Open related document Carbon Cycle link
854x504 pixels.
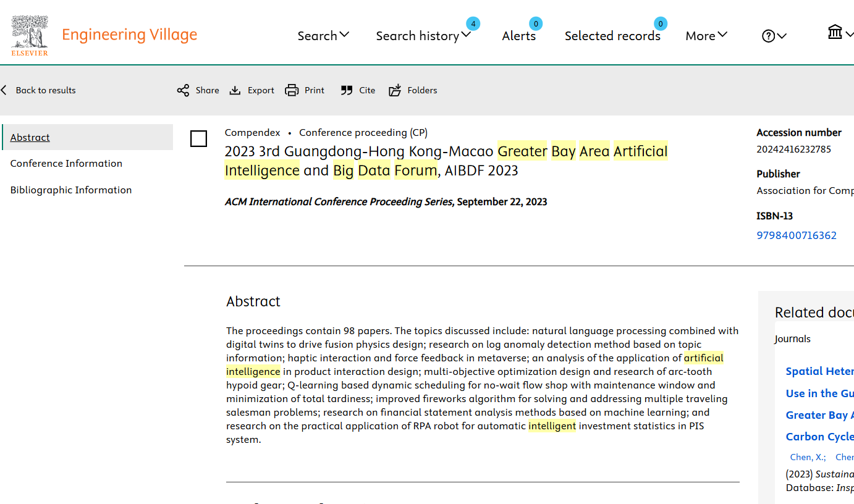(x=819, y=437)
